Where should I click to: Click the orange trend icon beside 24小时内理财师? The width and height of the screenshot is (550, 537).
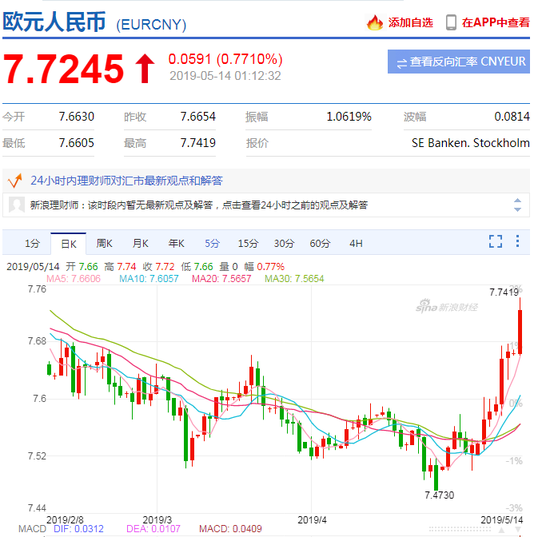[15, 181]
